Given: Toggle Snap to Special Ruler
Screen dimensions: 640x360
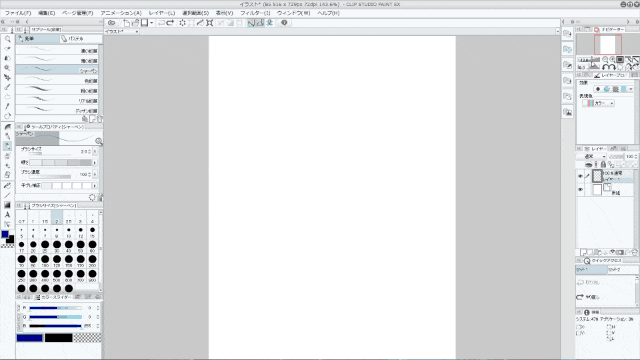Looking at the screenshot, I should (260, 23).
